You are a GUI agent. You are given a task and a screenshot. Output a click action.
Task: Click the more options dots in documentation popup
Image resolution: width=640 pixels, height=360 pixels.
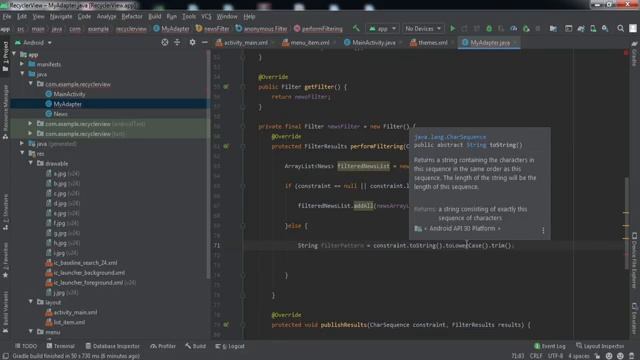543,231
